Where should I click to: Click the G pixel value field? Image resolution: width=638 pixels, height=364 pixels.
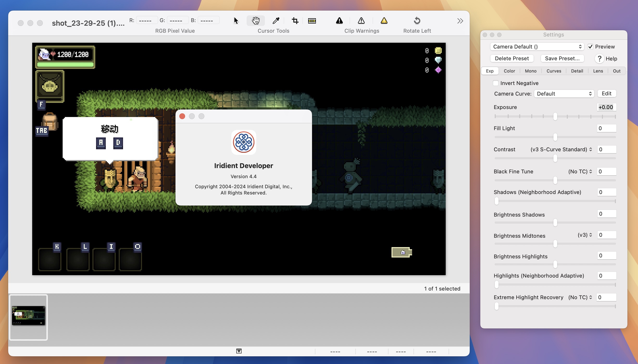[x=177, y=20]
